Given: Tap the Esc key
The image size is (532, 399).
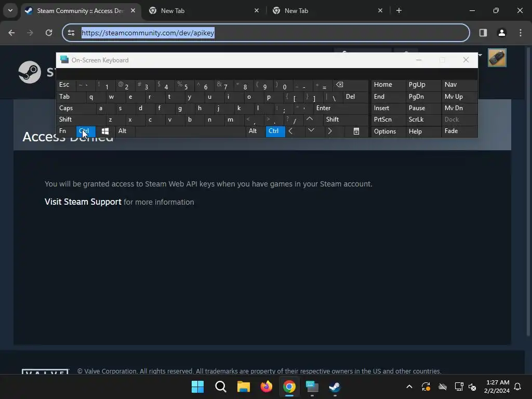Looking at the screenshot, I should [66, 85].
